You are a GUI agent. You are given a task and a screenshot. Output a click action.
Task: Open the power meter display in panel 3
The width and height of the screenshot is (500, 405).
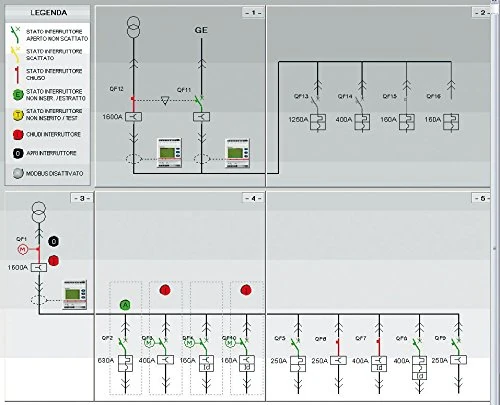point(75,295)
